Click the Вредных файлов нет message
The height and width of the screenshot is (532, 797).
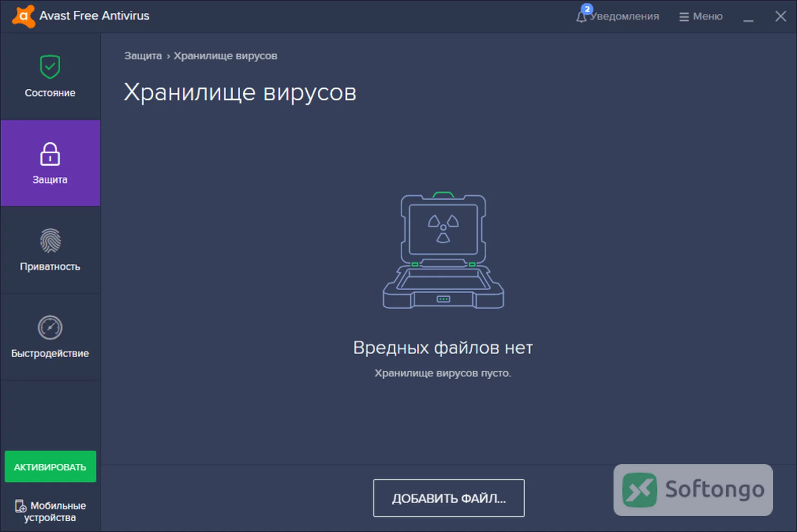tap(443, 348)
